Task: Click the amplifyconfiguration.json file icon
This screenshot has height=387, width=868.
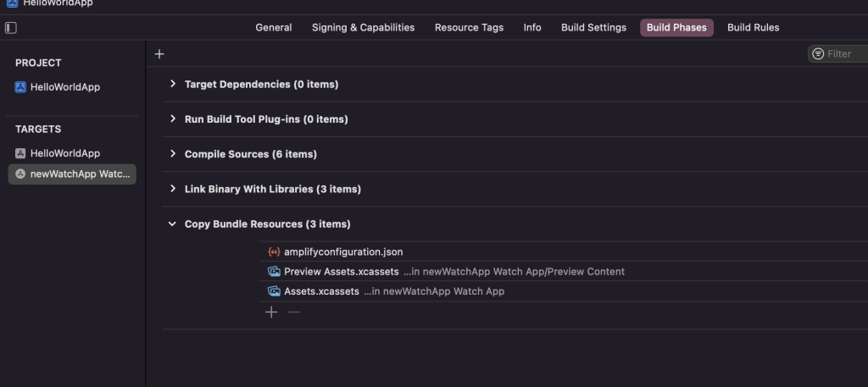Action: click(x=274, y=252)
